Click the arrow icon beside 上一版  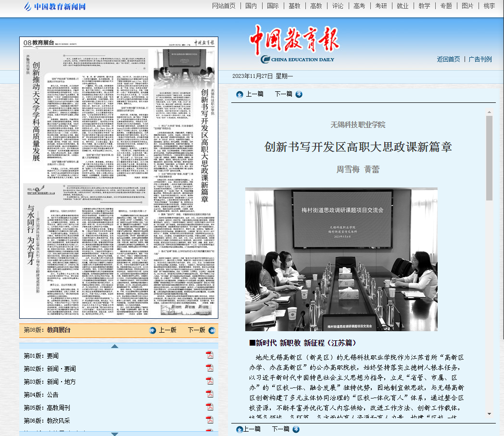[152, 330]
